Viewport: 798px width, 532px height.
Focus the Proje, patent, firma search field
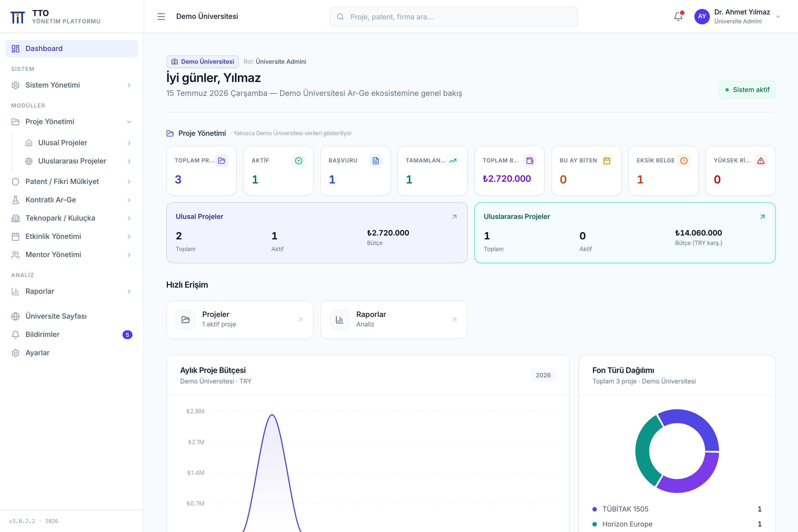[x=454, y=17]
